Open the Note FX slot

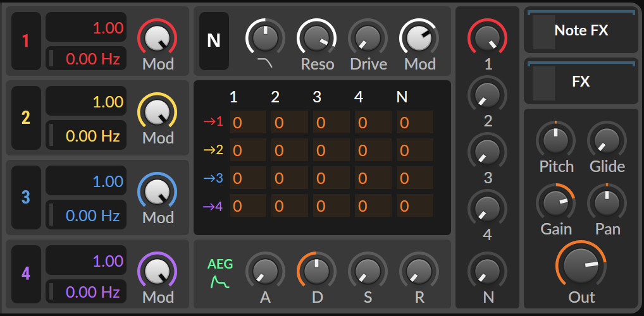(581, 31)
